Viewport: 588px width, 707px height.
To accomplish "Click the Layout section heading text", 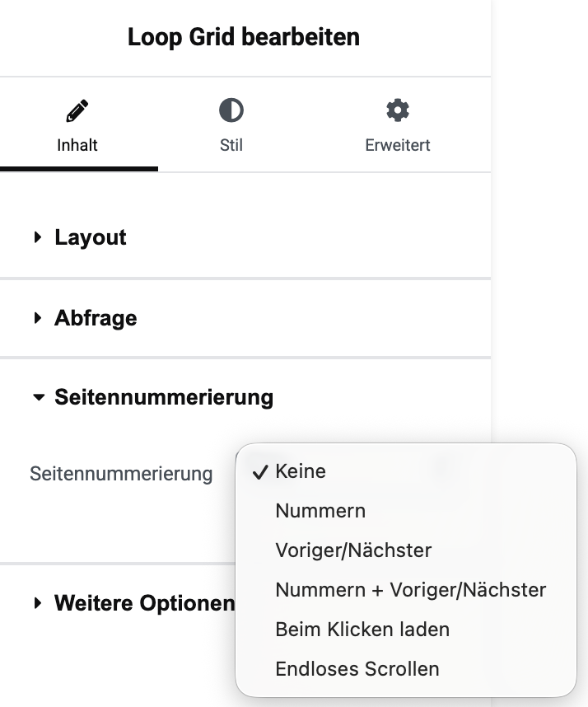I will [x=91, y=237].
